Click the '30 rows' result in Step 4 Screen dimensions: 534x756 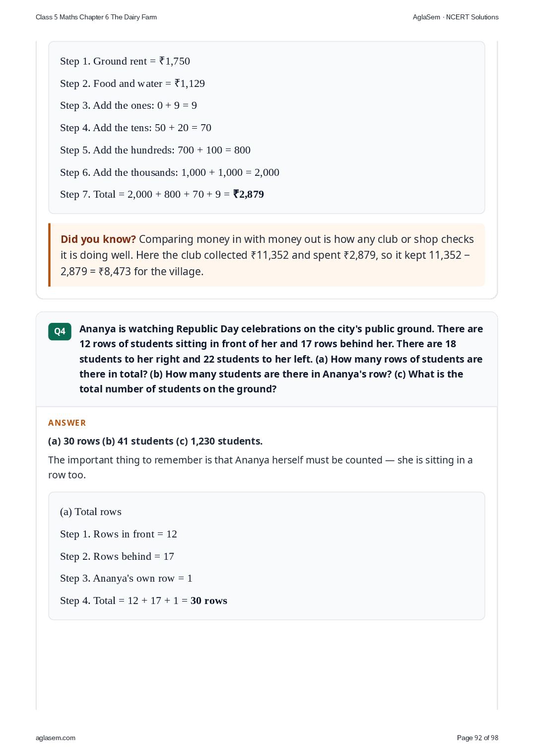tap(209, 601)
